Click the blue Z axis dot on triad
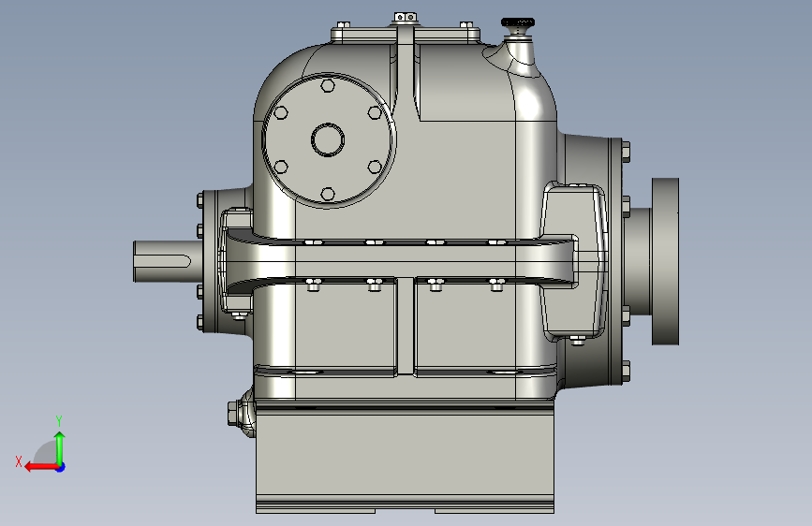The width and height of the screenshot is (812, 526). (x=61, y=467)
